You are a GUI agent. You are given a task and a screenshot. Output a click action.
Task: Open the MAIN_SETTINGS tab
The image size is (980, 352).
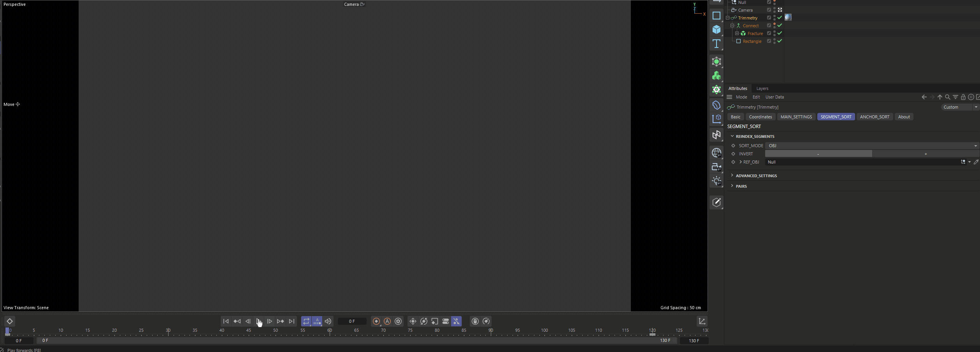tap(796, 117)
